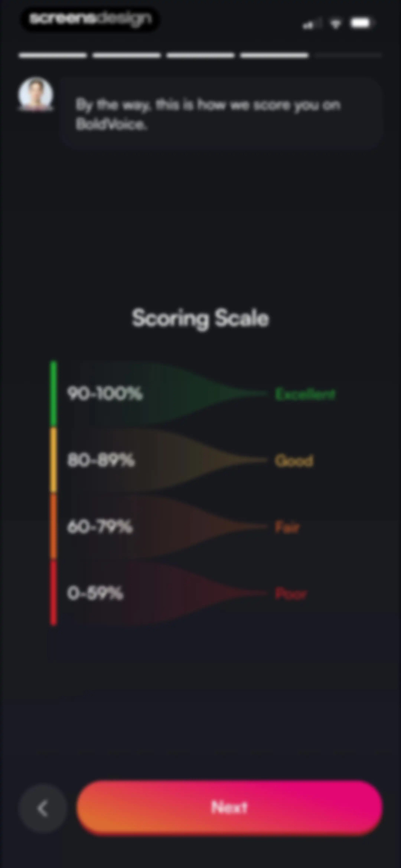Viewport: 401px width, 868px height.
Task: Tap the yellow Good label
Action: 294,460
